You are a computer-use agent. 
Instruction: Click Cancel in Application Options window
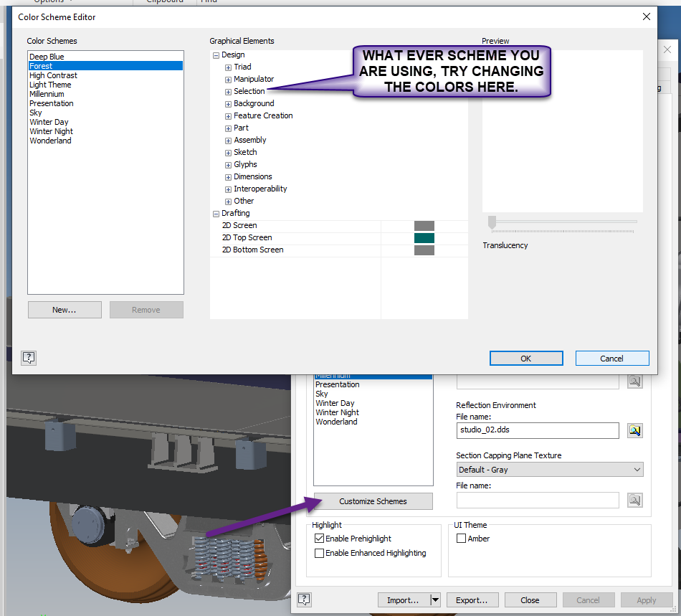(x=588, y=600)
